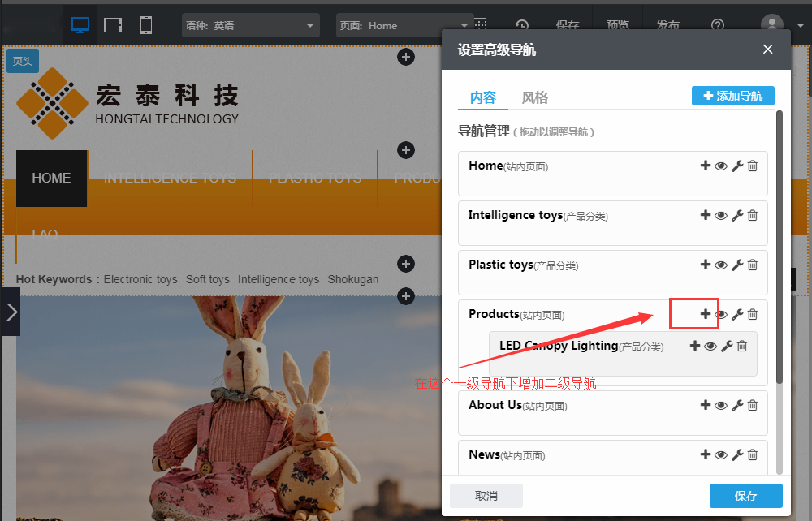The image size is (812, 521).
Task: Hide the Plastic toys navigation item
Action: (x=721, y=265)
